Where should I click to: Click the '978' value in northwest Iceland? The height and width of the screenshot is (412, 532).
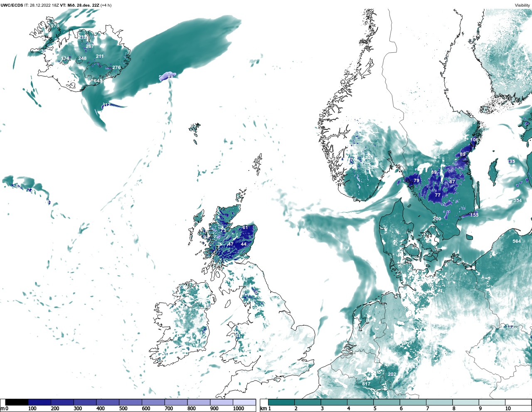click(x=55, y=26)
